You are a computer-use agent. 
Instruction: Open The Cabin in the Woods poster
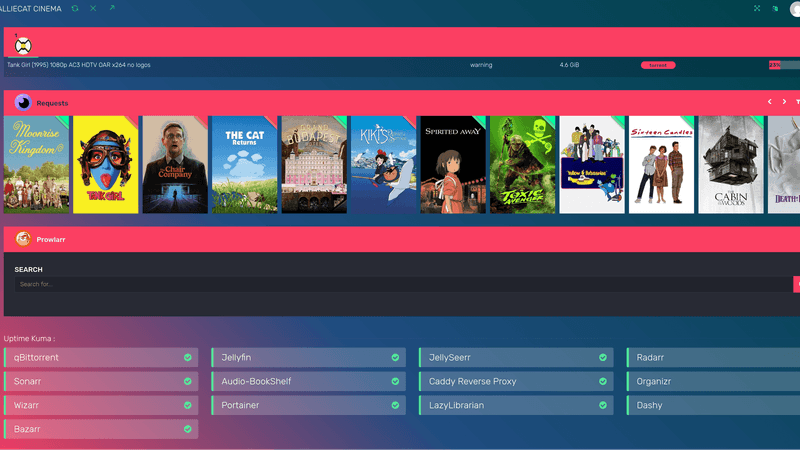(x=731, y=164)
